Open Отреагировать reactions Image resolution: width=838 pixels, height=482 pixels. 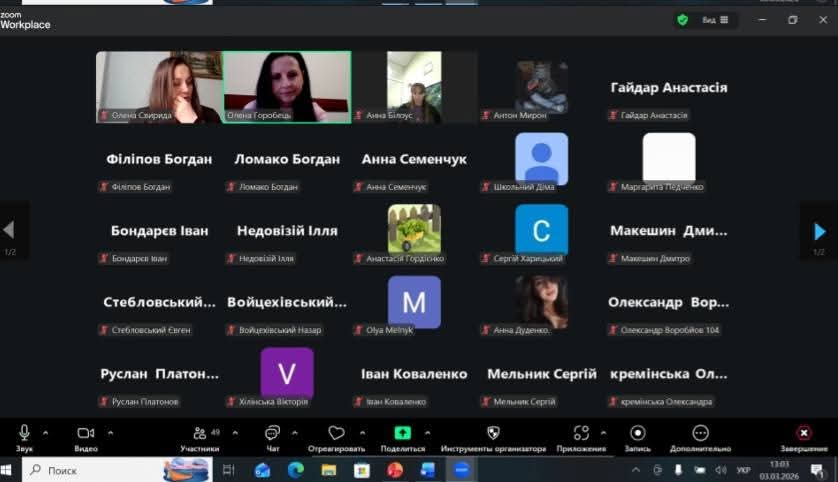pyautogui.click(x=336, y=434)
